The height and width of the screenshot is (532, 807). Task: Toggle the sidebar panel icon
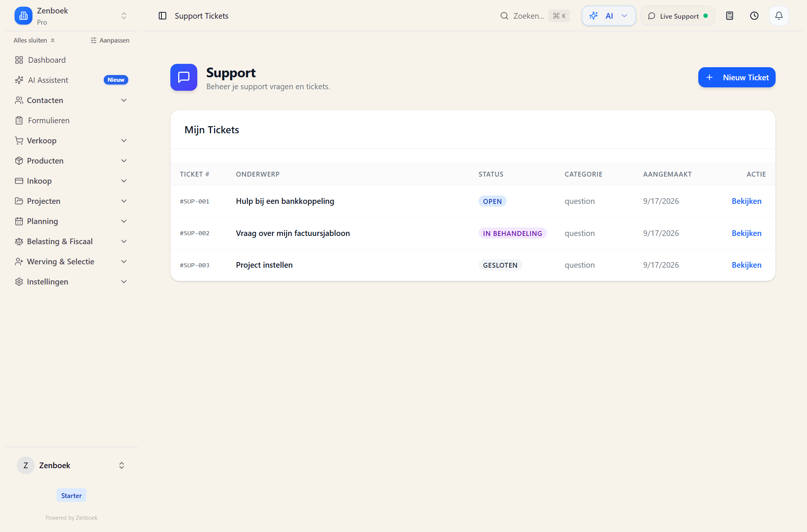(163, 16)
